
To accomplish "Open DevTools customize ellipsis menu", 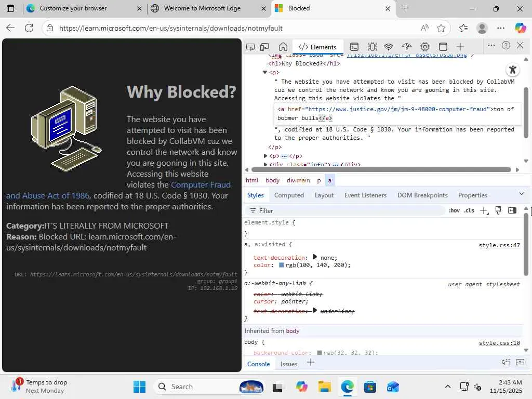I will (x=491, y=46).
